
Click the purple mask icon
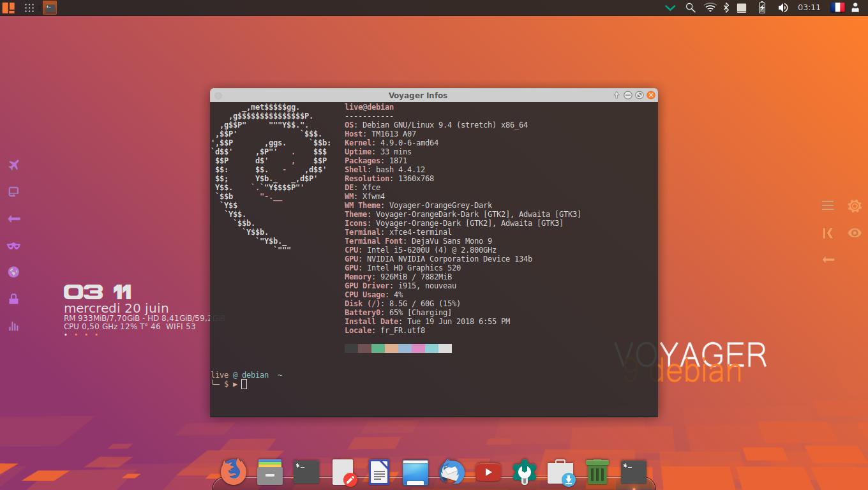click(13, 246)
